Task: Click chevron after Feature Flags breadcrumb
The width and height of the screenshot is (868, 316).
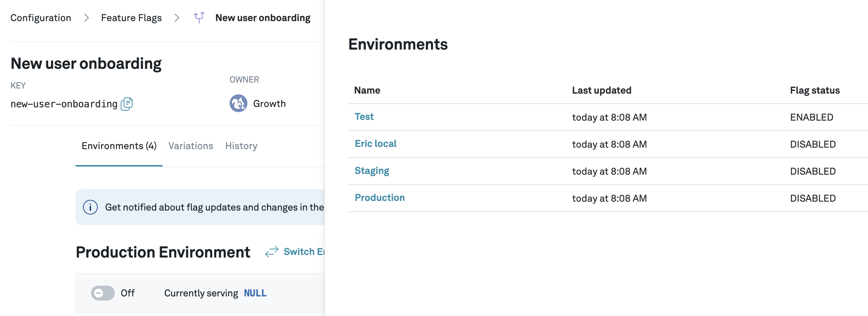Action: pos(177,18)
